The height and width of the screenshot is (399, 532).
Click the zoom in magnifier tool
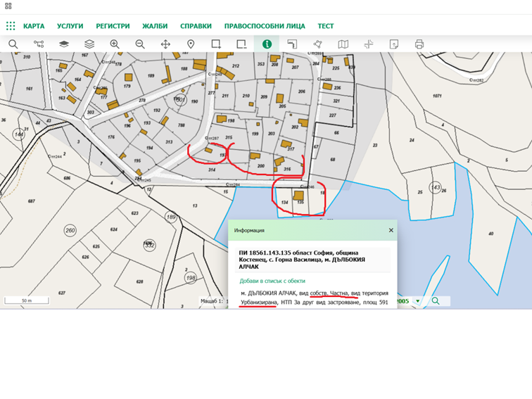coord(115,44)
